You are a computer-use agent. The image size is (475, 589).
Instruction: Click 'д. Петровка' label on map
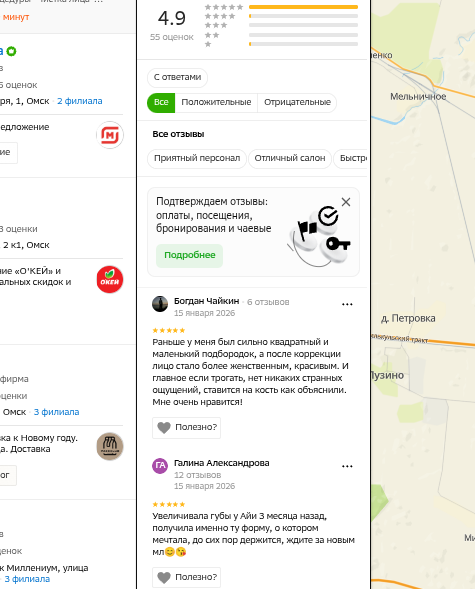pos(408,319)
